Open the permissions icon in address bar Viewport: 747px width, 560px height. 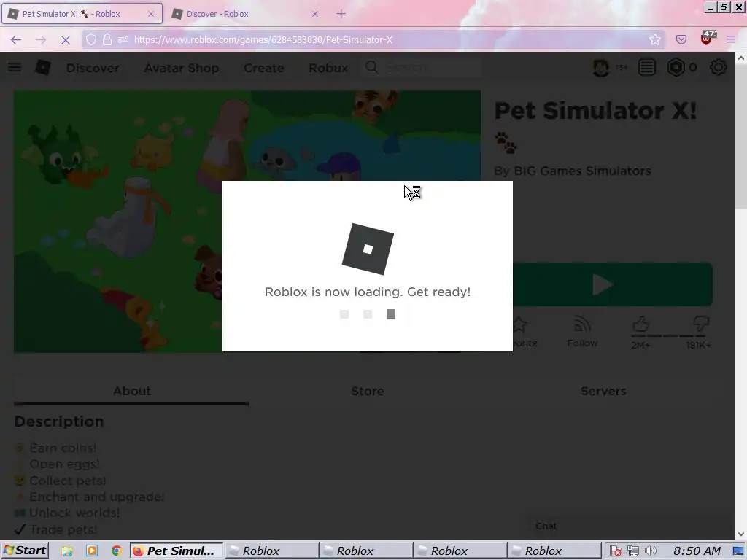(x=123, y=39)
